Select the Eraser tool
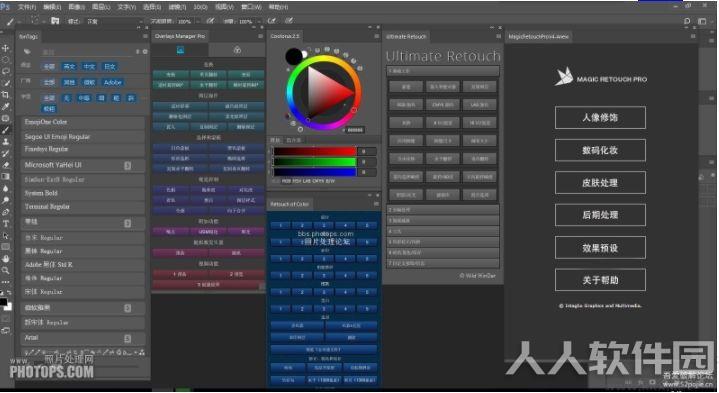This screenshot has width=719, height=393. click(6, 165)
